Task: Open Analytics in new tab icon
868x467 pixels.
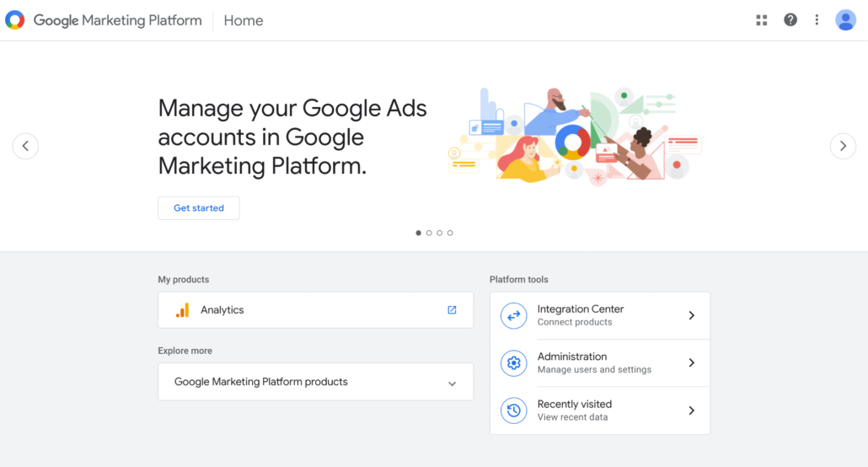Action: click(452, 310)
